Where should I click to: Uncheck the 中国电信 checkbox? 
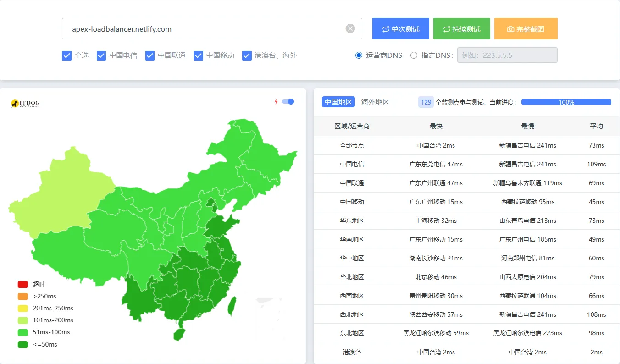[x=101, y=55]
